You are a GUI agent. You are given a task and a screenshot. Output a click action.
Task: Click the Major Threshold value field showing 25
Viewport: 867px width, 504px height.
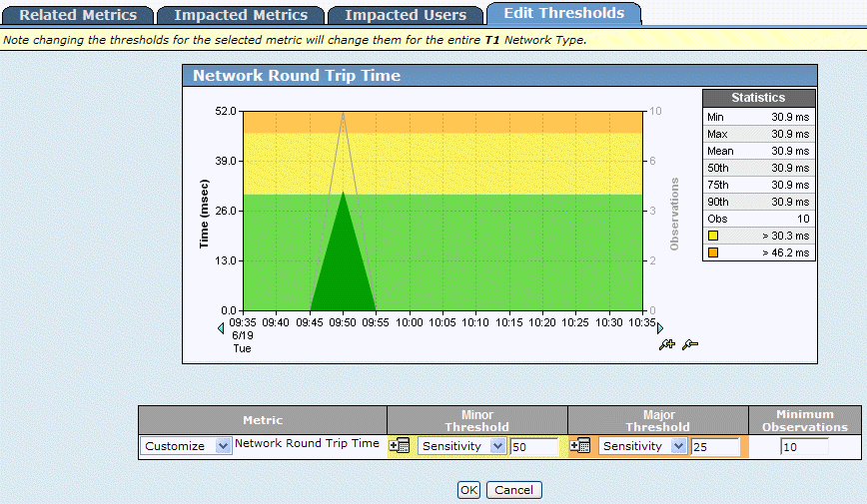click(715, 446)
